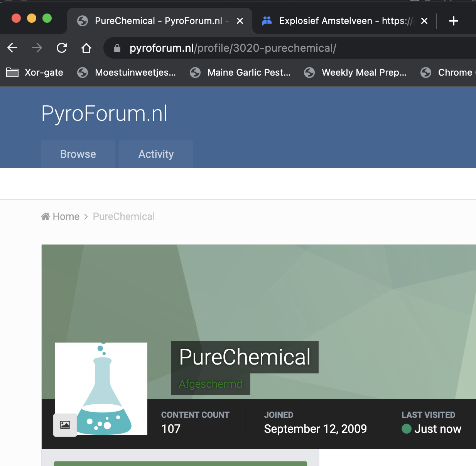Click the PyroForum.nl site title
This screenshot has height=466, width=476.
tap(104, 113)
